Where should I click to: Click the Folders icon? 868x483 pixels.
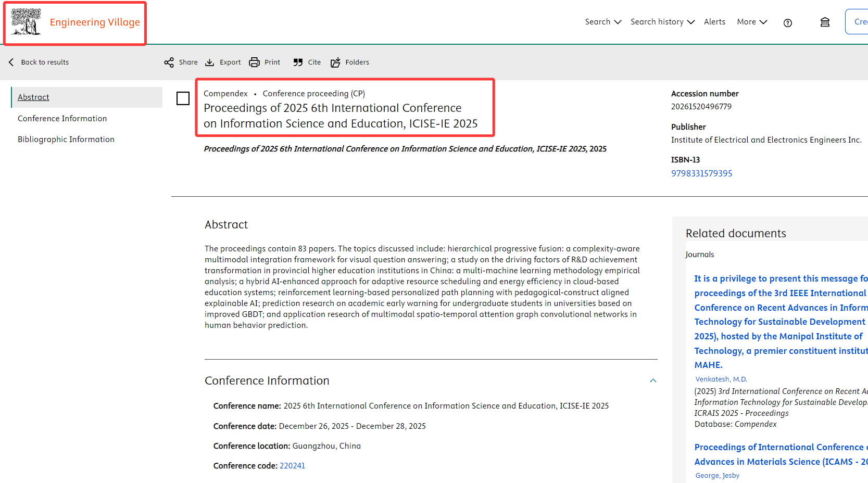coord(335,62)
